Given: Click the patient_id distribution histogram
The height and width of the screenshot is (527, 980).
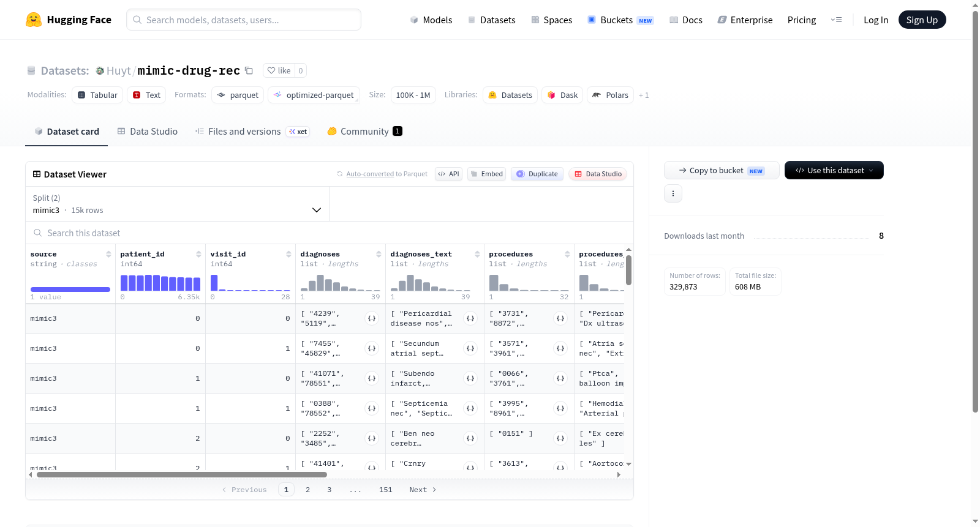Looking at the screenshot, I should (x=160, y=283).
